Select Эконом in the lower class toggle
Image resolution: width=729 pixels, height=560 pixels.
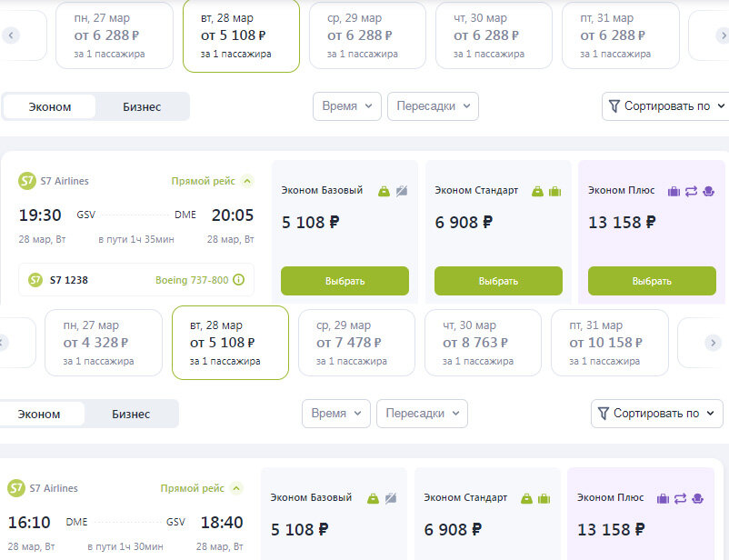tap(39, 415)
